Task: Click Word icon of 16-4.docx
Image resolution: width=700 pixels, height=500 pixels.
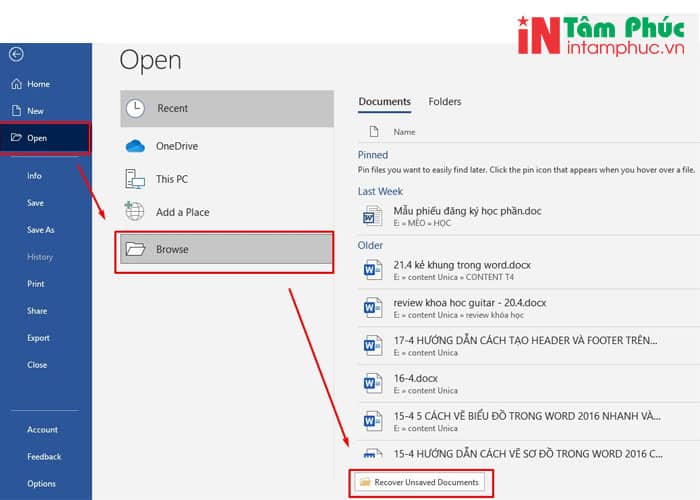Action: (372, 382)
